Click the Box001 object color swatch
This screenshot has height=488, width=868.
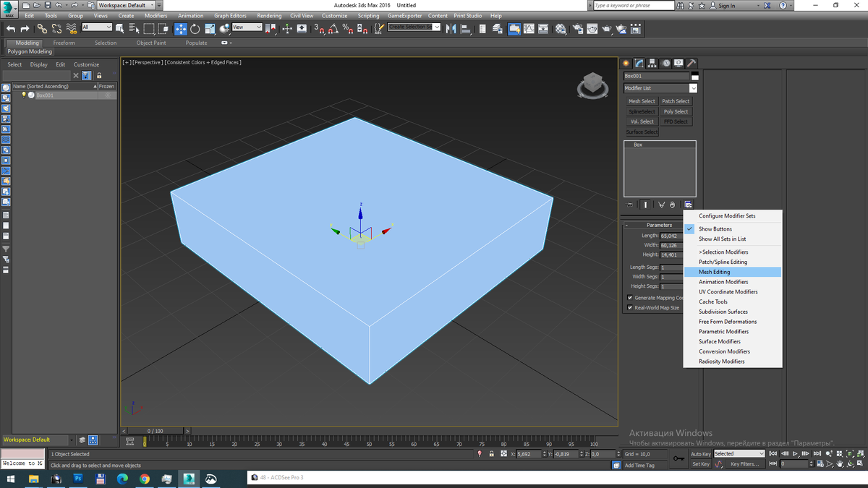click(x=694, y=76)
